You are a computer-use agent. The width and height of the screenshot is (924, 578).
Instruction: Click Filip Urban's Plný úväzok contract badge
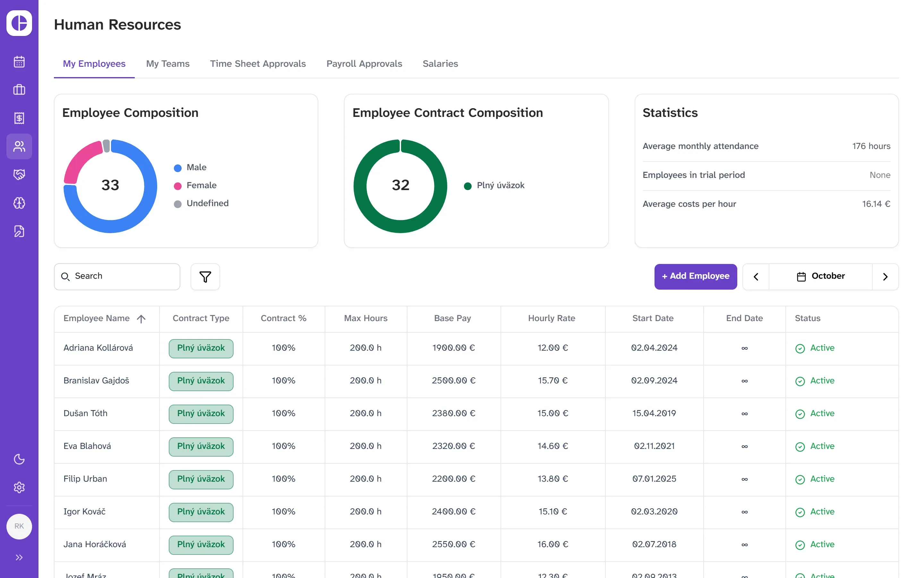(201, 479)
